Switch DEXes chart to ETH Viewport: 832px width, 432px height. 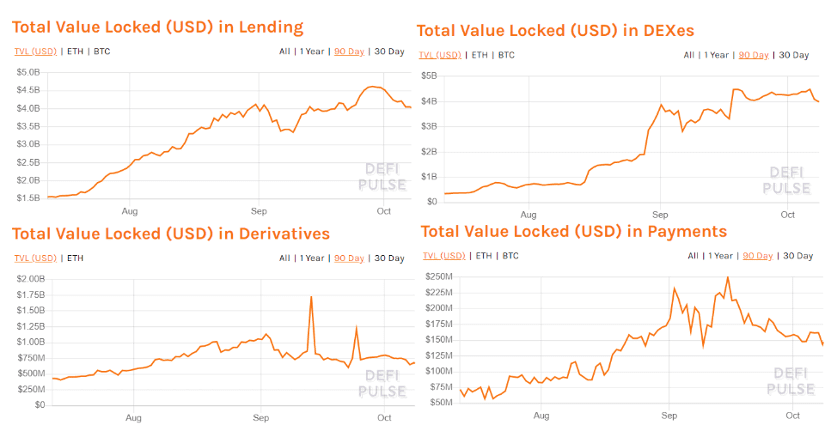(x=480, y=55)
